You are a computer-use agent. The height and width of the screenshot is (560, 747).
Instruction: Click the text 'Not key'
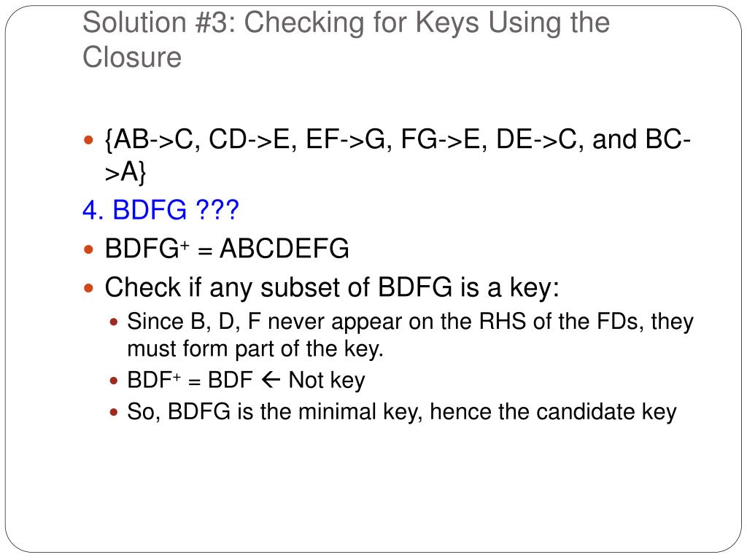click(x=327, y=380)
